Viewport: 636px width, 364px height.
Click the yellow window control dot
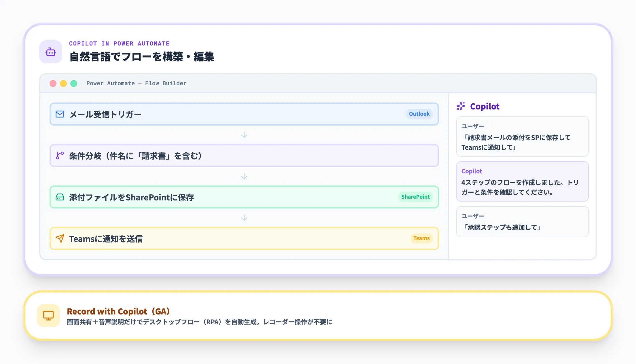(x=63, y=84)
